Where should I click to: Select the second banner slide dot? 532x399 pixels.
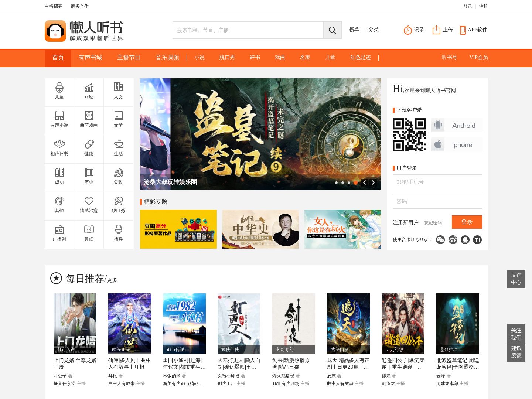(343, 183)
